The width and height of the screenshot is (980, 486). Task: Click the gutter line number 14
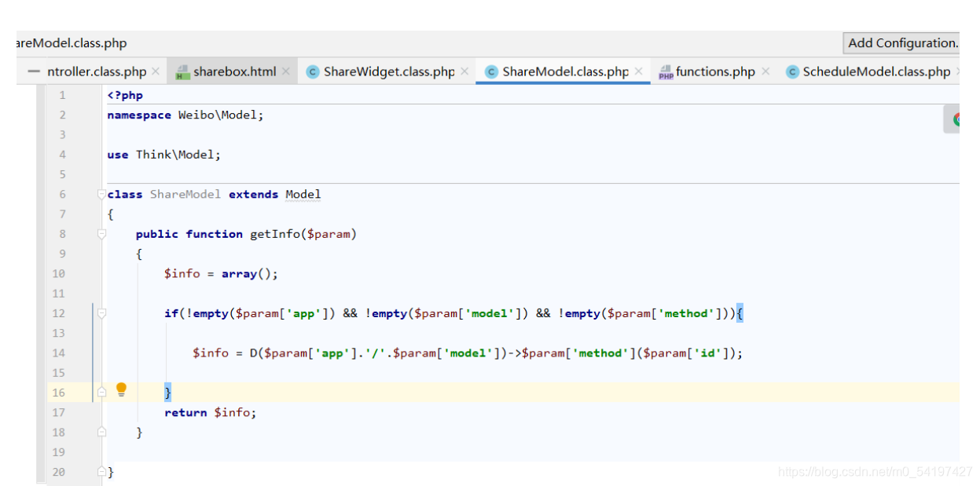coord(59,353)
